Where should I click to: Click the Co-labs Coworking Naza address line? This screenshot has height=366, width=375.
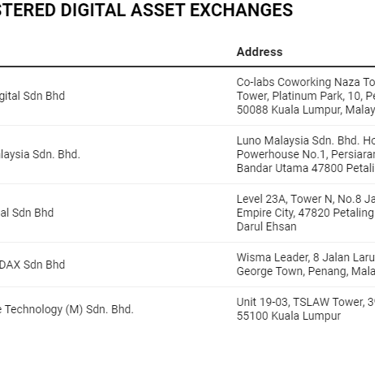(x=306, y=82)
